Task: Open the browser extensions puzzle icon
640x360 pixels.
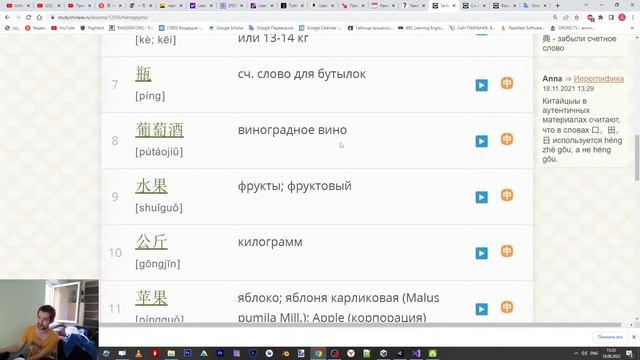Action: coord(600,18)
